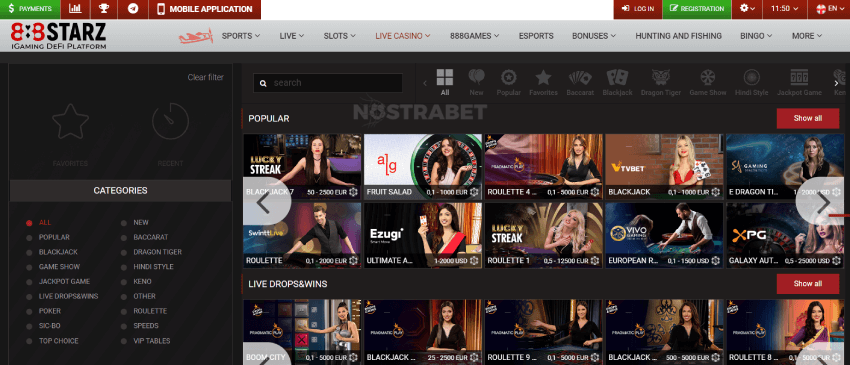Select the ROULETTE category radio
The width and height of the screenshot is (850, 365).
tap(124, 311)
